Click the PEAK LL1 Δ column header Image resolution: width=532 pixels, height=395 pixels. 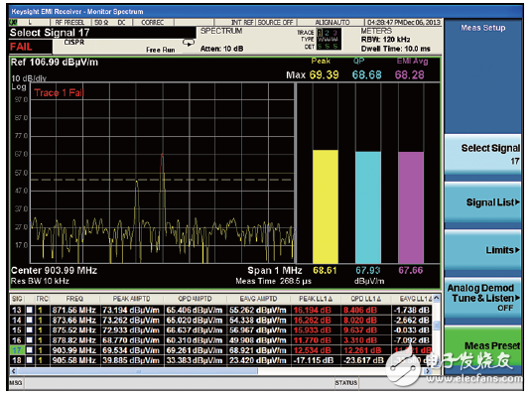(316, 299)
